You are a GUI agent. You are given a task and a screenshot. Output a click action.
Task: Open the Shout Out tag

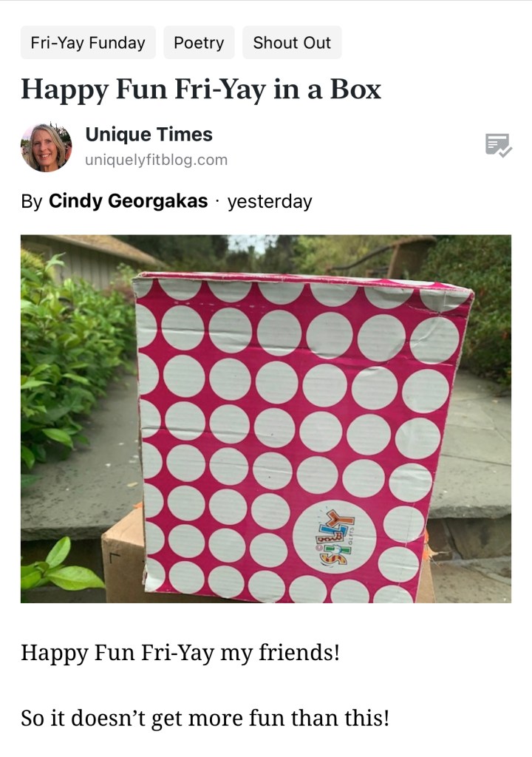click(292, 42)
